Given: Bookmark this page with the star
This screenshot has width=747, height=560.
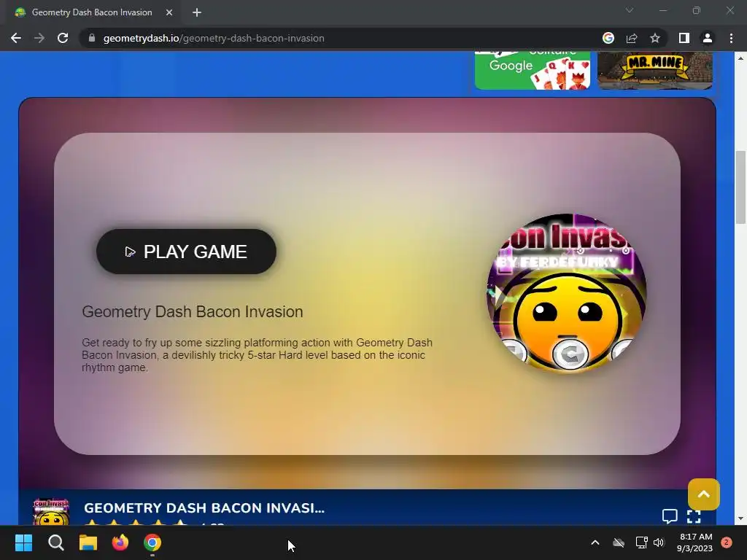Looking at the screenshot, I should (x=655, y=38).
